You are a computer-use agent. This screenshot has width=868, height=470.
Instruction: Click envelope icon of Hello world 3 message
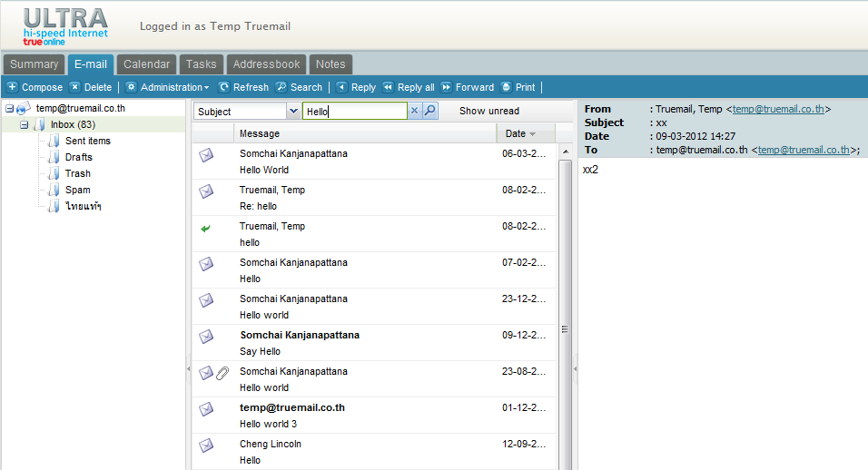206,409
